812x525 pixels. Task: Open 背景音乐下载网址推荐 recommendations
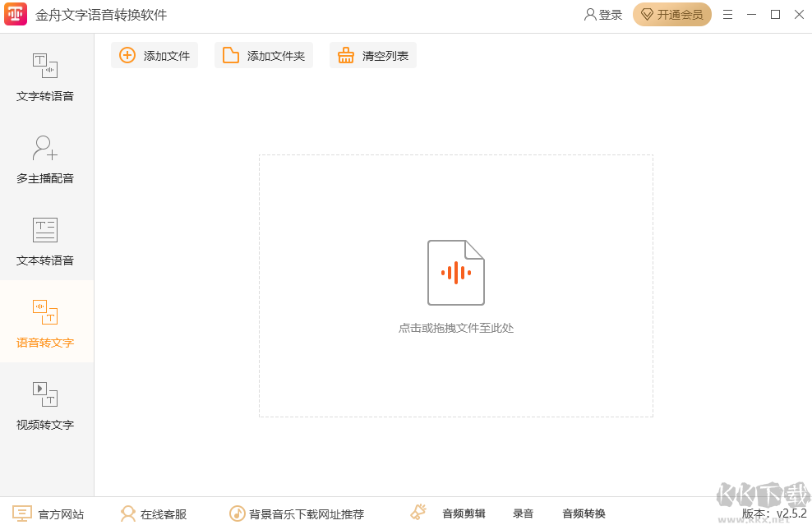[x=299, y=513]
